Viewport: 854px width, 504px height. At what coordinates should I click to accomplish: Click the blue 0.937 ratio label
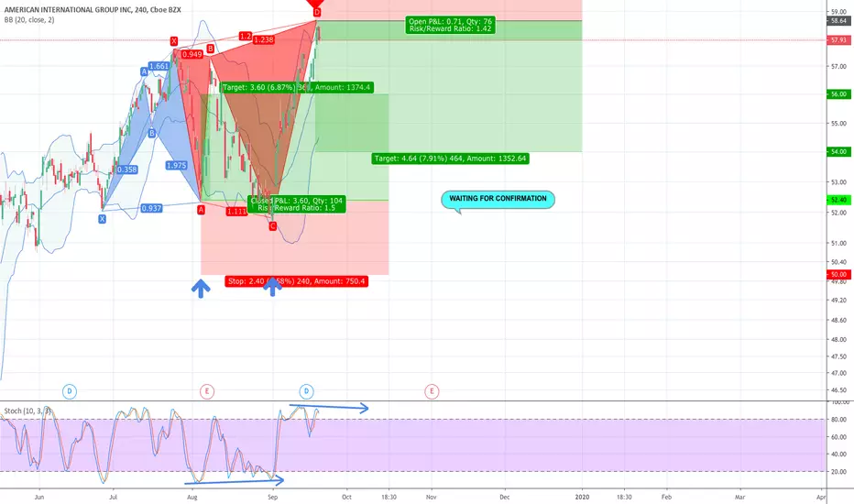click(x=151, y=208)
